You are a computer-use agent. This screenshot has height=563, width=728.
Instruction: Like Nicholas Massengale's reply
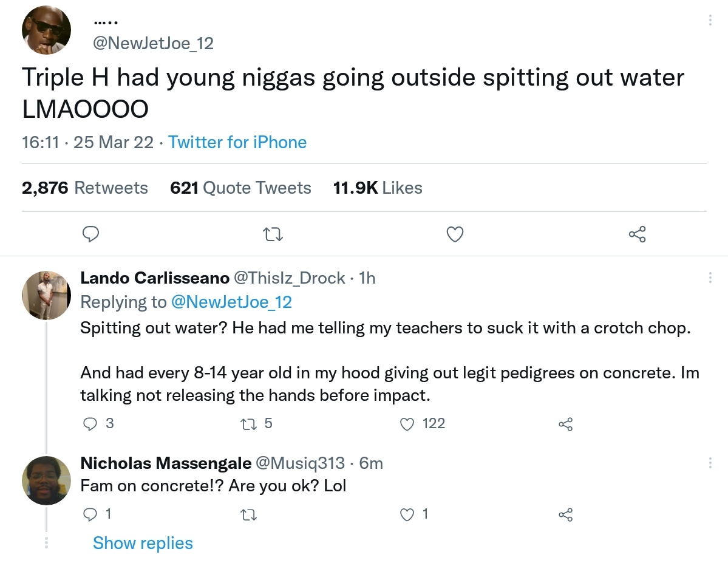[407, 515]
